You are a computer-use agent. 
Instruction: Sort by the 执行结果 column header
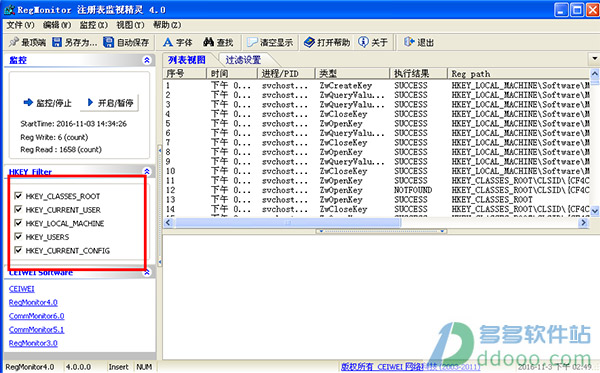(x=419, y=73)
